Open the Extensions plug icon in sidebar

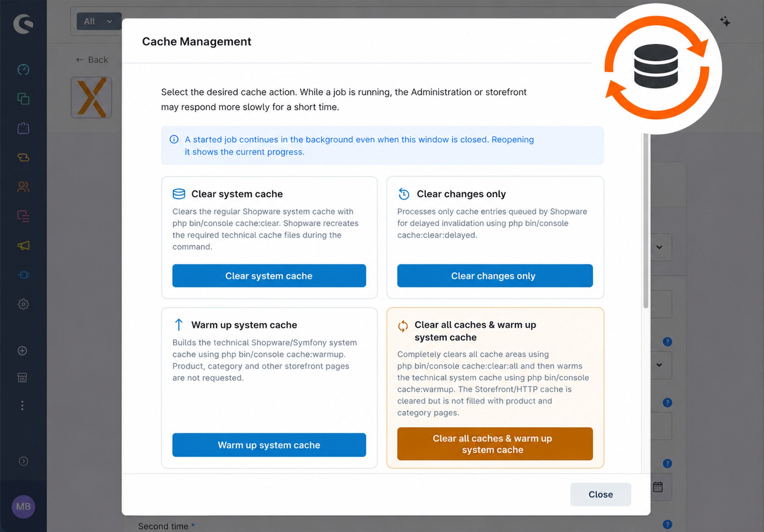coord(24,275)
